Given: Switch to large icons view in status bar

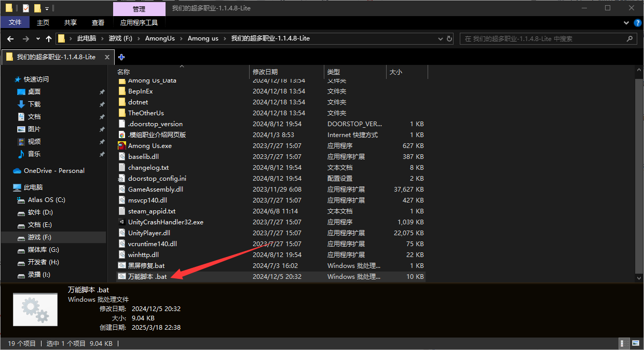Looking at the screenshot, I should point(635,343).
